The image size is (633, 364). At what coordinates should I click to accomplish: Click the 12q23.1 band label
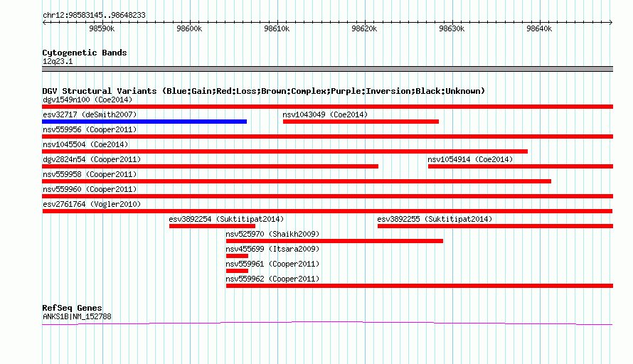click(58, 61)
